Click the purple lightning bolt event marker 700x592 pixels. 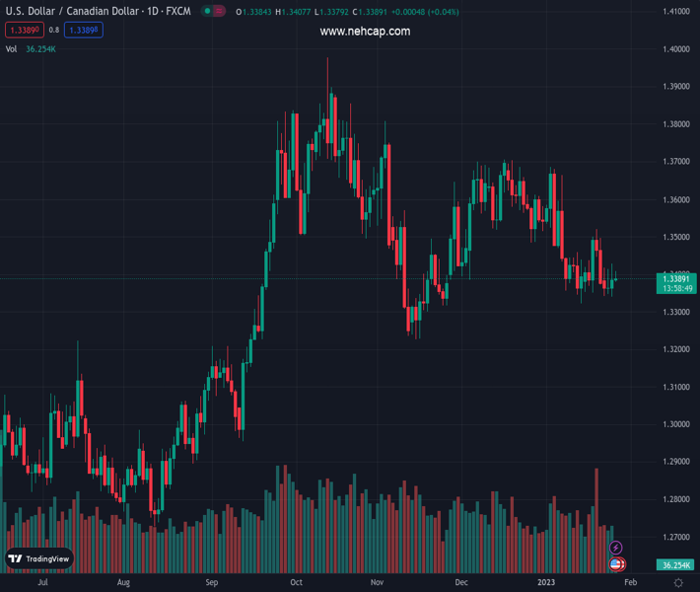click(x=616, y=548)
